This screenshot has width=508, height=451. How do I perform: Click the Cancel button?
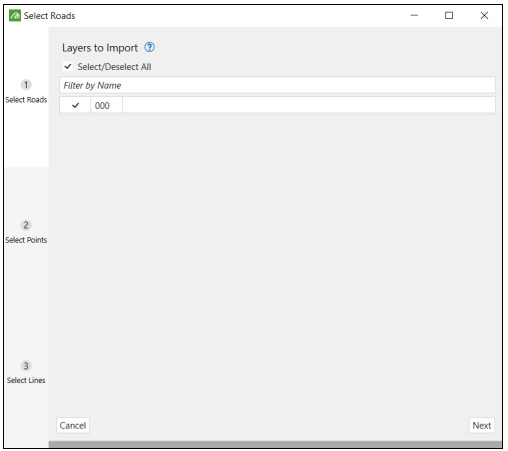[x=73, y=425]
